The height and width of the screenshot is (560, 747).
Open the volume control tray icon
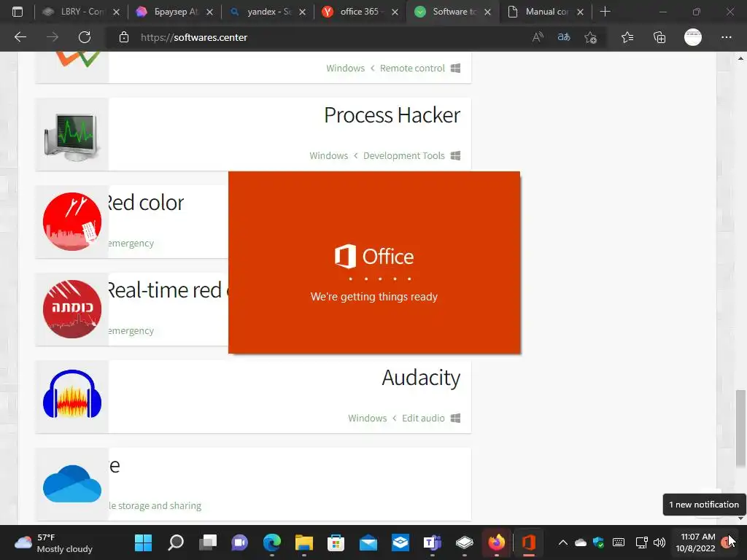click(x=659, y=542)
